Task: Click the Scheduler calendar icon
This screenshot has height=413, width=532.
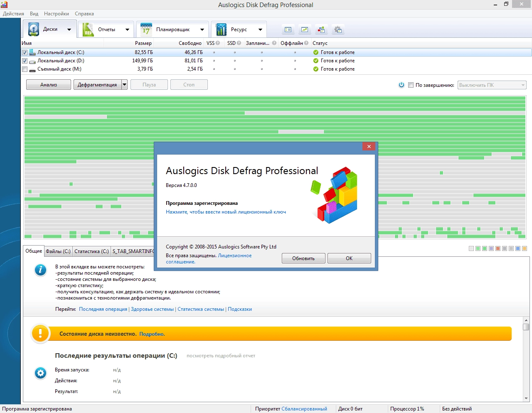Action: [x=146, y=29]
